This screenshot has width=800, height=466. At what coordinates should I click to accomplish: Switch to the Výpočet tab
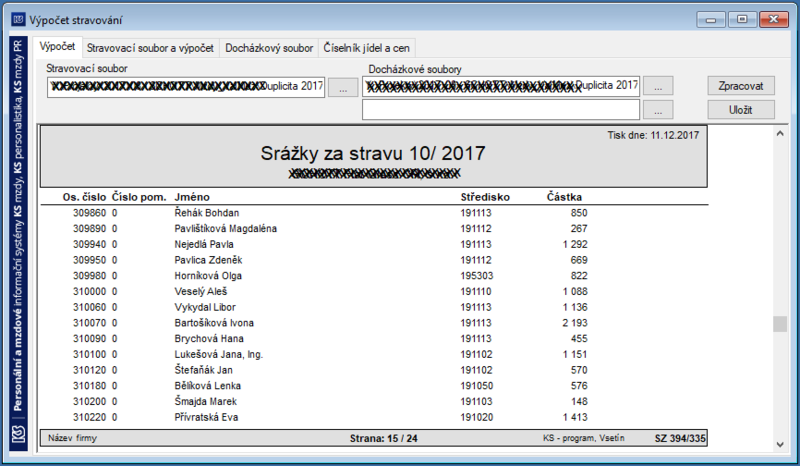coord(57,47)
